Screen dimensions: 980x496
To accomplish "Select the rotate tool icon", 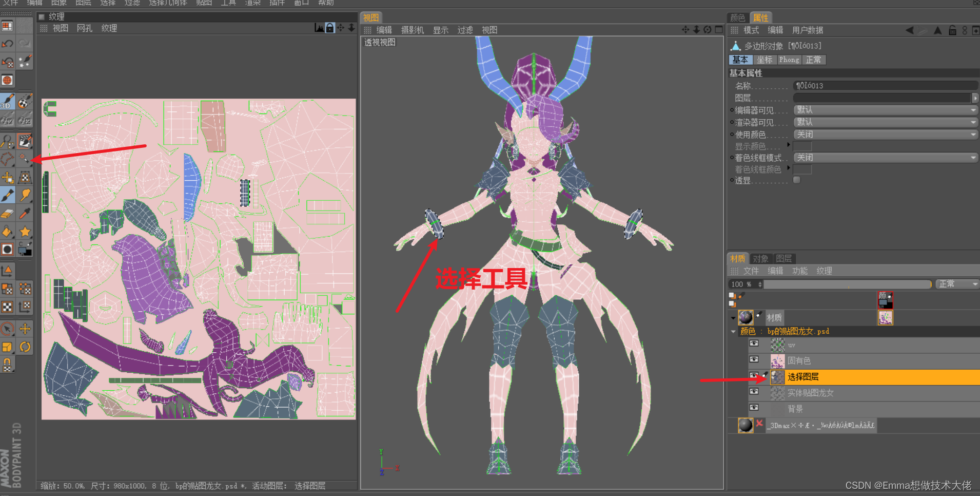I will point(25,347).
